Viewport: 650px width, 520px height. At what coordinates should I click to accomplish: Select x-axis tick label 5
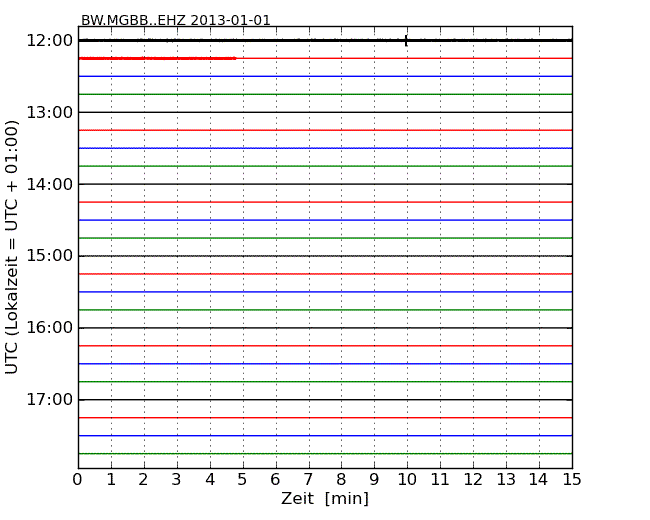pyautogui.click(x=242, y=480)
